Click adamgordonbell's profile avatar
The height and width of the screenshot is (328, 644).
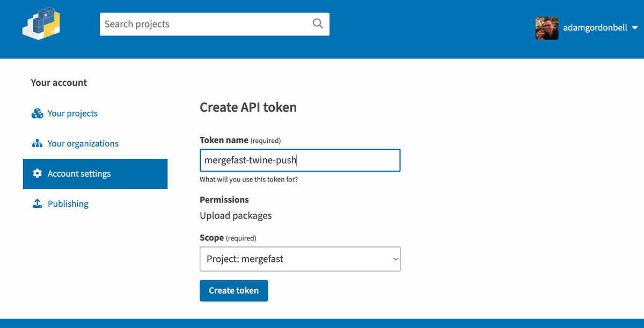pos(546,28)
